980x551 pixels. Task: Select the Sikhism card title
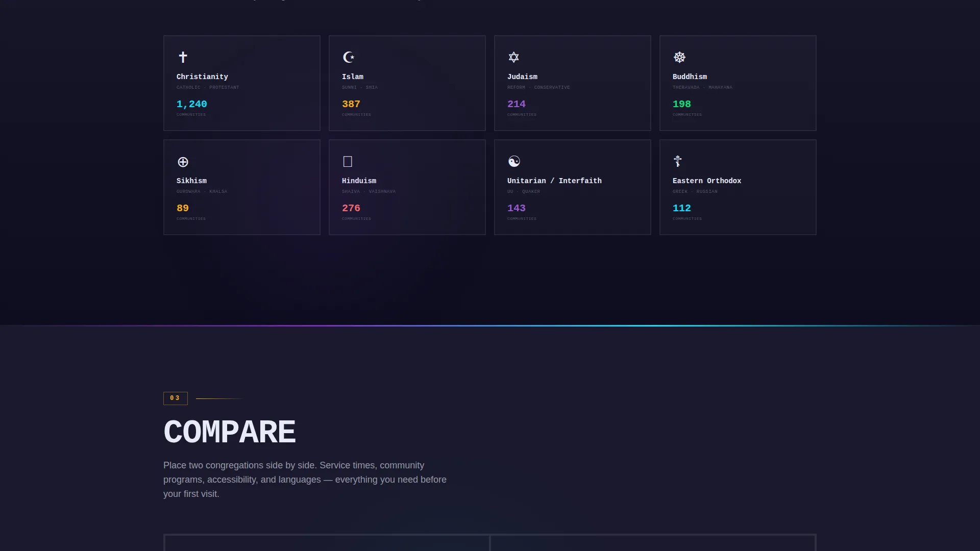point(191,181)
